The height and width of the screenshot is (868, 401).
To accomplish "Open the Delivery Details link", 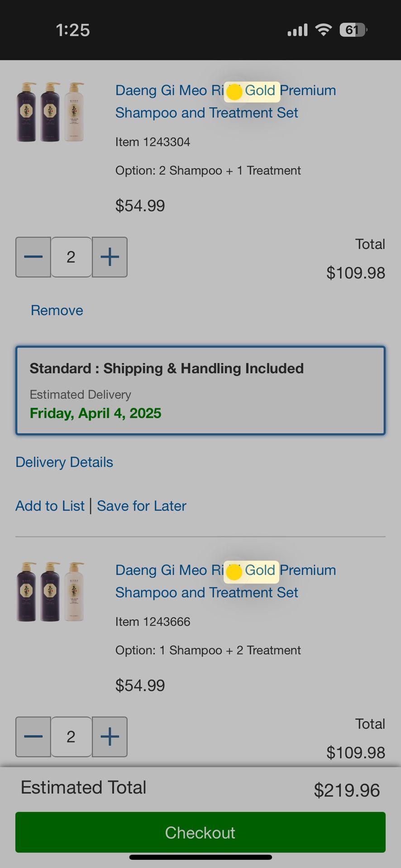I will [64, 462].
